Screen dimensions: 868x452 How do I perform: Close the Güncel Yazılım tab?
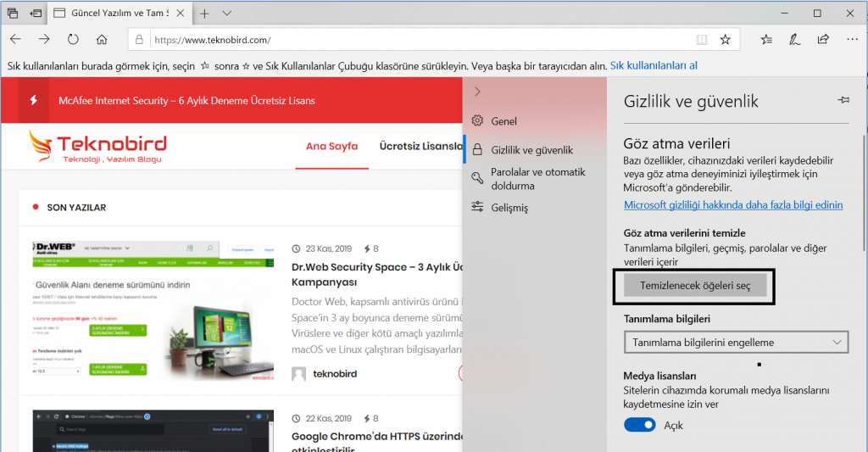click(181, 13)
